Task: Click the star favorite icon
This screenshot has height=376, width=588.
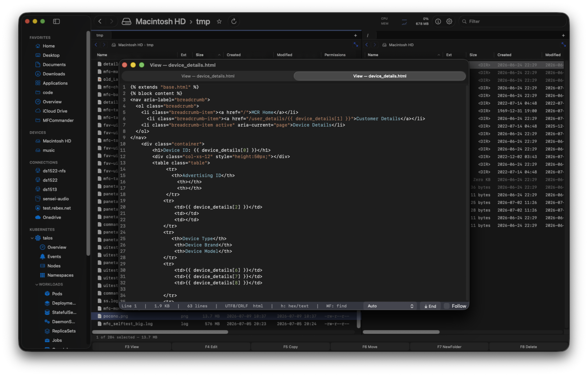Action: tap(219, 21)
